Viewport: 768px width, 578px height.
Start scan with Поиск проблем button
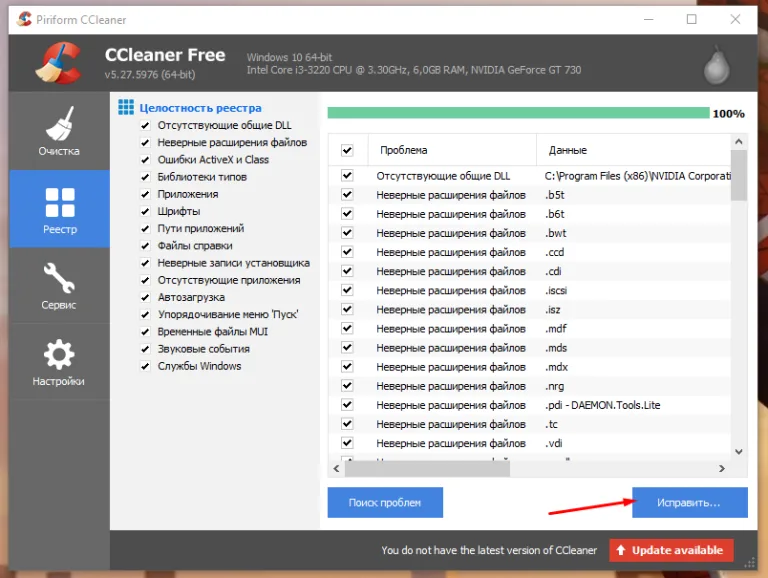(x=385, y=502)
